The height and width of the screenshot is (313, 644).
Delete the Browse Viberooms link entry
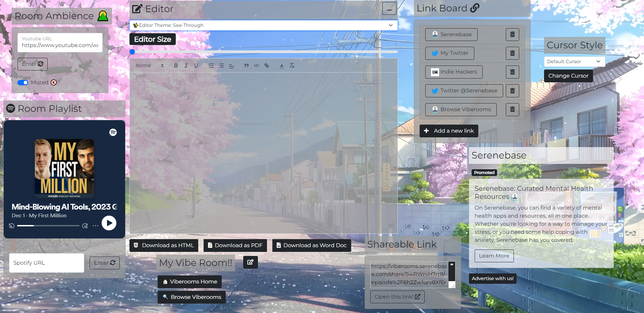click(512, 109)
